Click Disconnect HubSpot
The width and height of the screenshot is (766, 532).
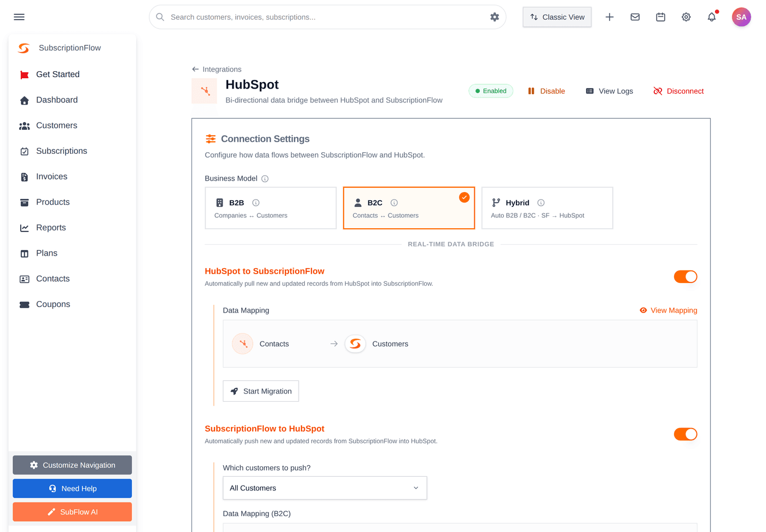point(678,91)
